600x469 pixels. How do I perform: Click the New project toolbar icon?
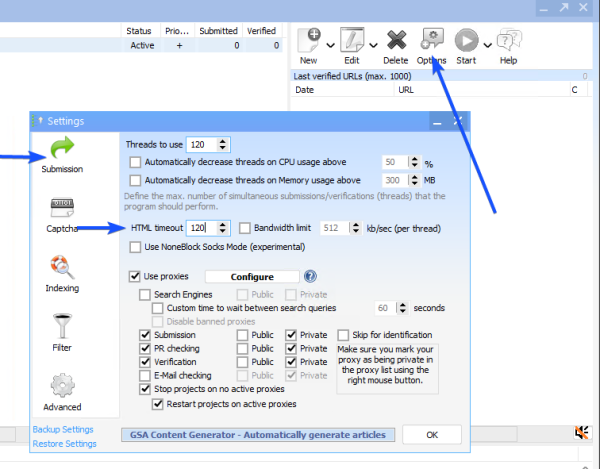click(307, 40)
